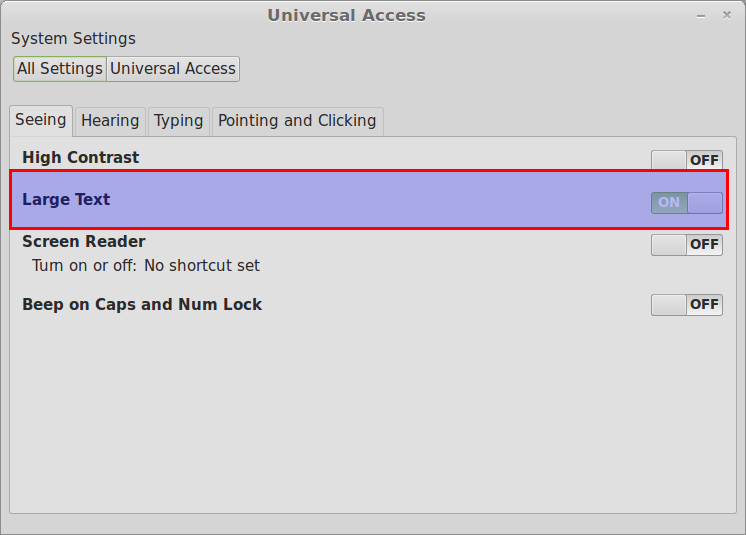Click Beep on Caps and Num Lock label
Screen dimensions: 746x535
coord(142,304)
